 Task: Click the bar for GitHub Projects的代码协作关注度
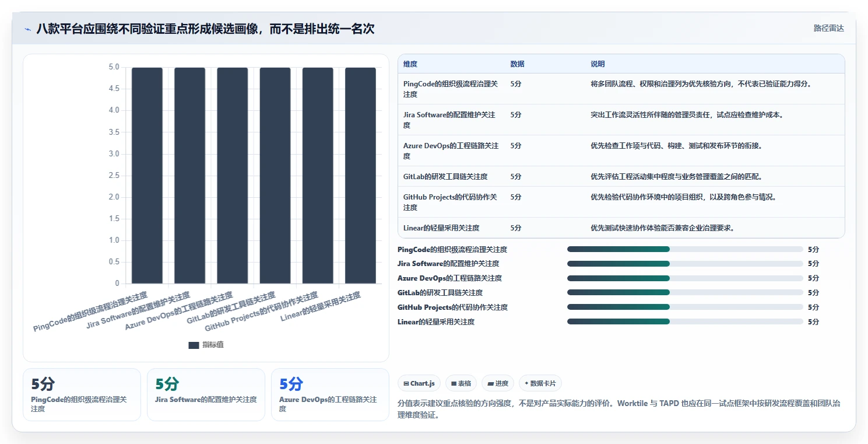(x=318, y=176)
